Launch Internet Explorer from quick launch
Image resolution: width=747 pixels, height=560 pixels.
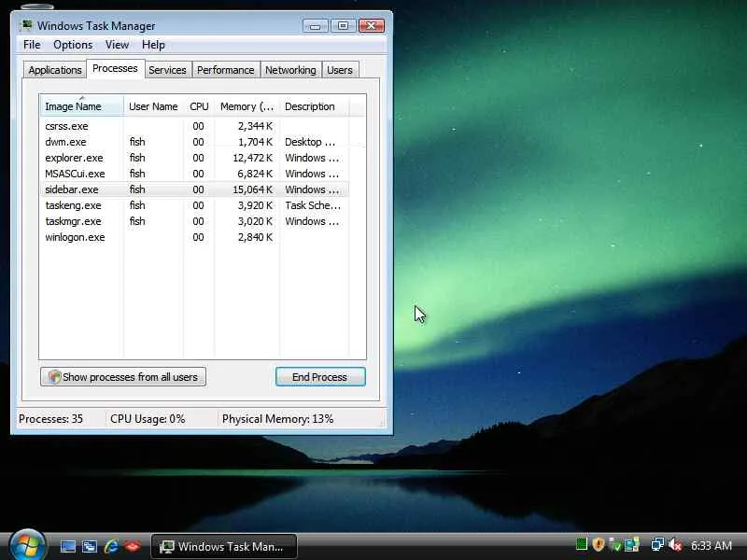(111, 546)
